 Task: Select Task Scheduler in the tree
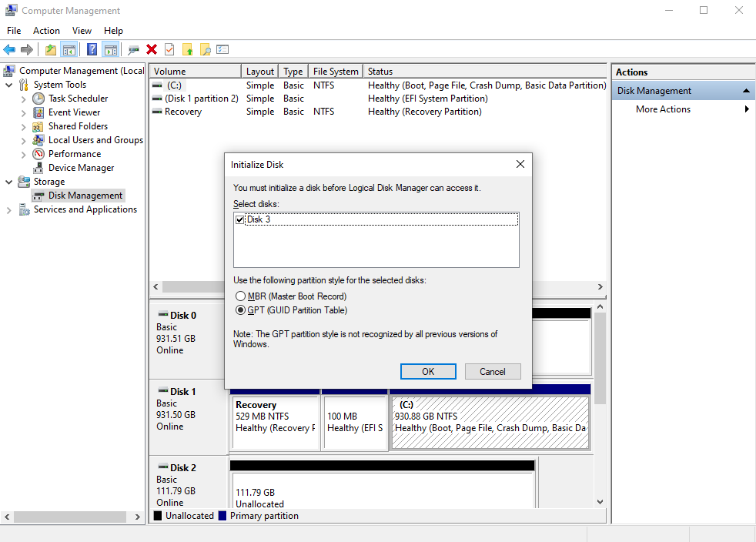pos(78,99)
